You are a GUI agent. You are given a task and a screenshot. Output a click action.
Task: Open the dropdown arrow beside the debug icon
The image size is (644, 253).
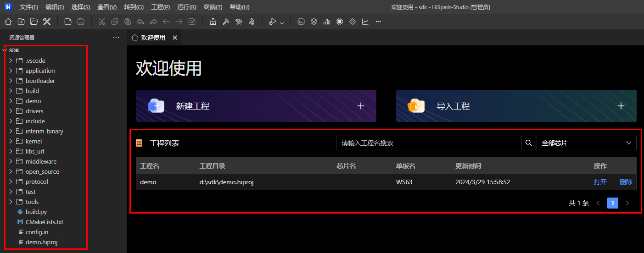point(282,22)
